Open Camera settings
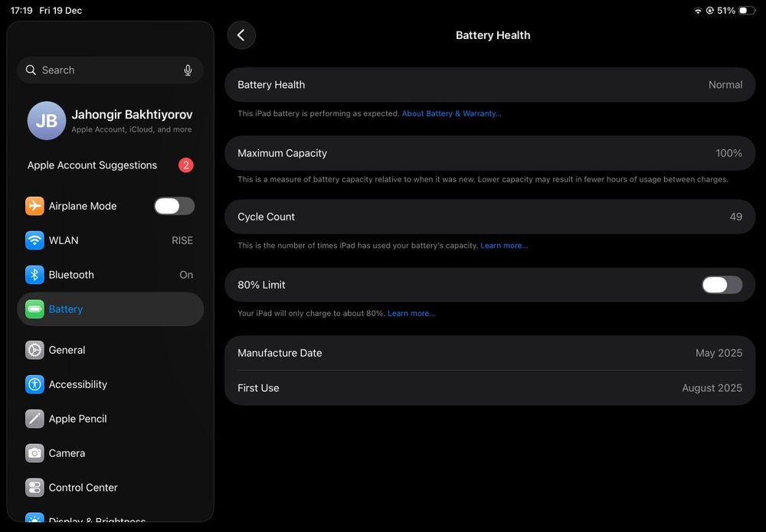The width and height of the screenshot is (766, 532). (x=110, y=453)
